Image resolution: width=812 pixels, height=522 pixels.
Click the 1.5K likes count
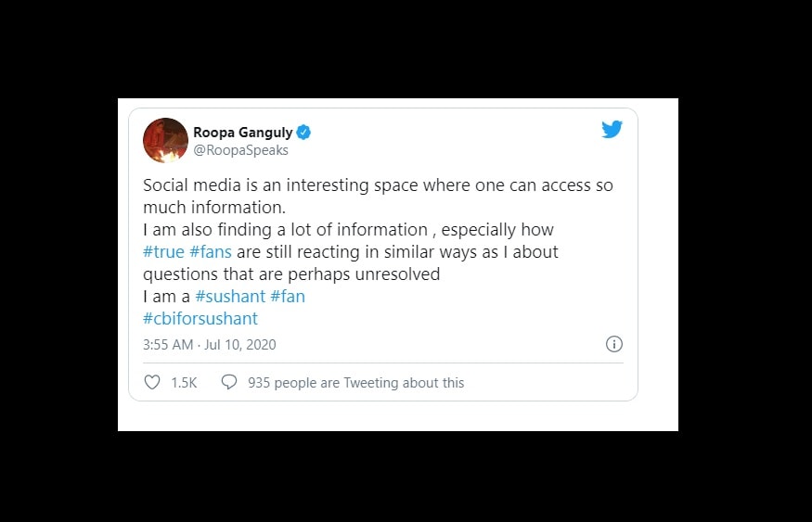[x=184, y=383]
